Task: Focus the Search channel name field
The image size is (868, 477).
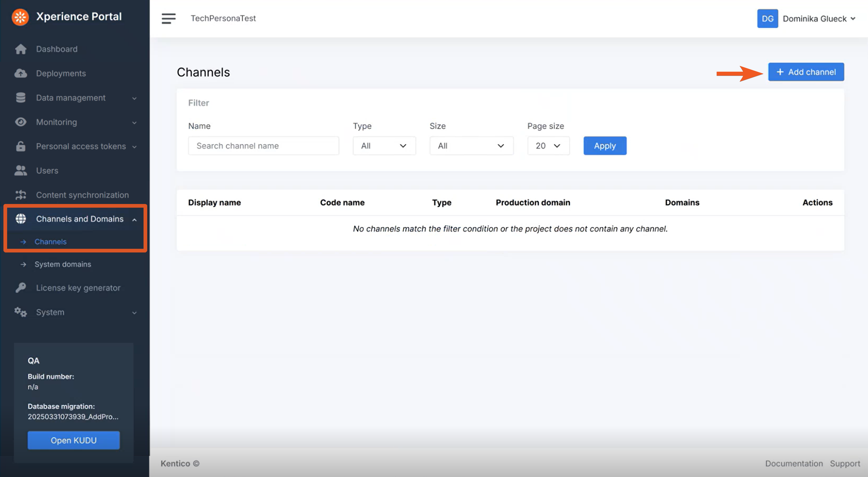Action: pos(264,146)
